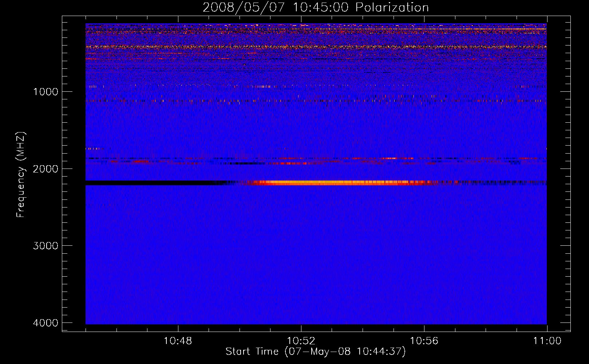Click the 10:52 time axis label
The width and height of the screenshot is (589, 364).
(x=301, y=341)
